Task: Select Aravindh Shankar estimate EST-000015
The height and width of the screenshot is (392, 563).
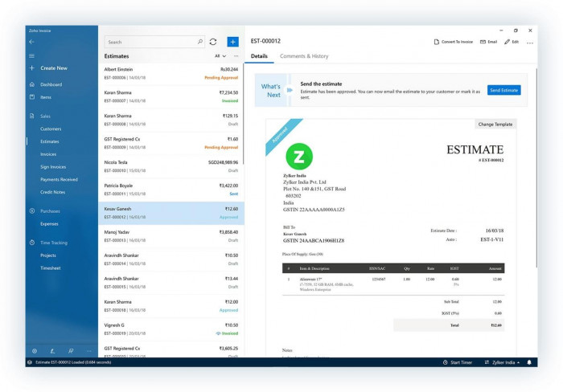Action: [x=171, y=283]
